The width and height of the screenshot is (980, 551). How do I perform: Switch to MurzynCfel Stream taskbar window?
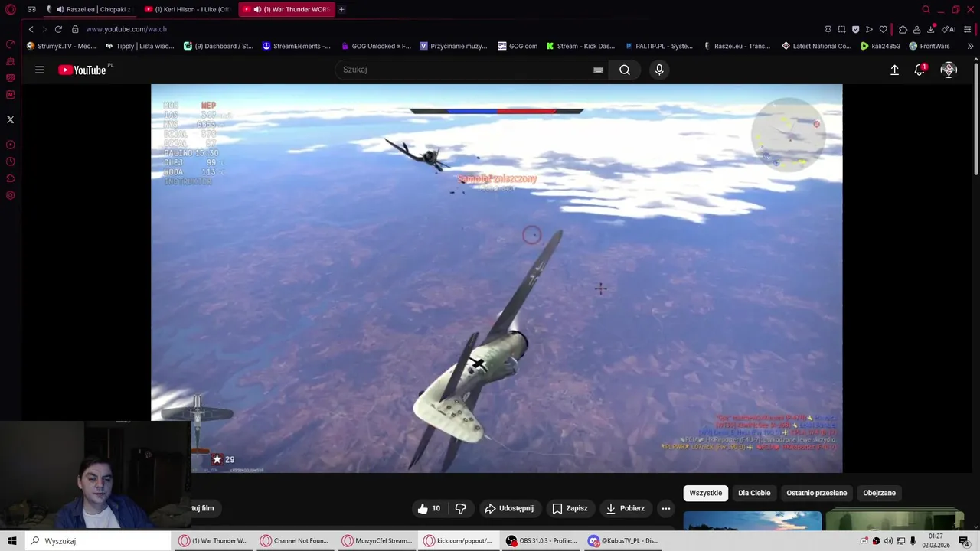[377, 541]
